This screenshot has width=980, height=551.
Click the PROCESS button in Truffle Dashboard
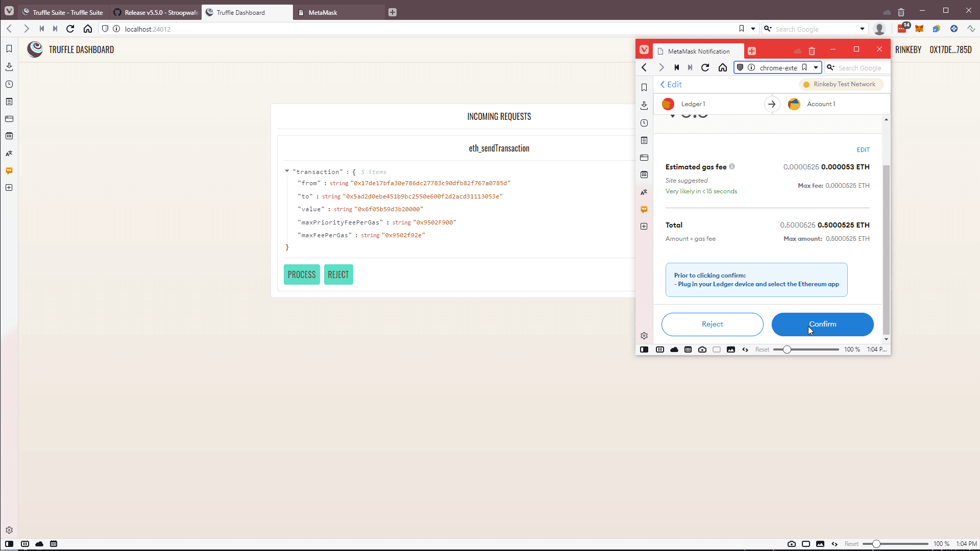pos(302,274)
